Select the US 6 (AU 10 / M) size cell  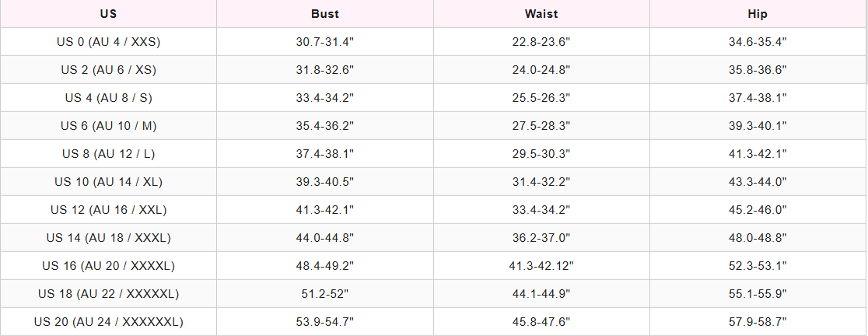click(108, 126)
